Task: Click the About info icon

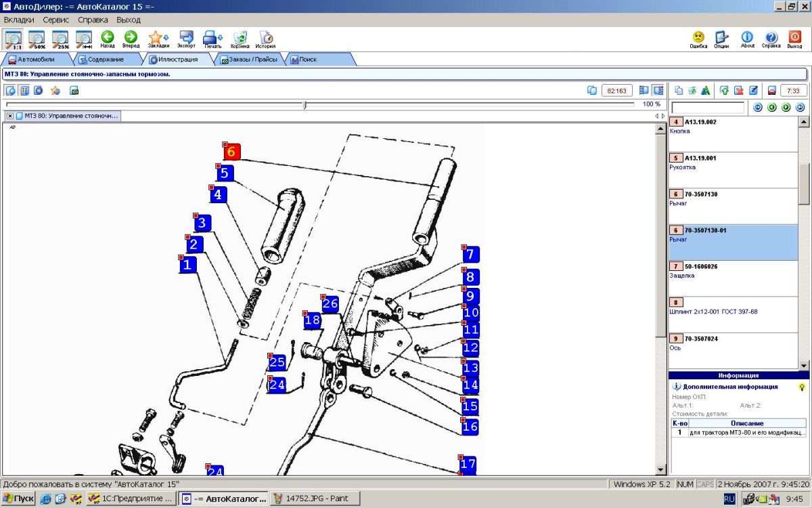Action: [747, 38]
